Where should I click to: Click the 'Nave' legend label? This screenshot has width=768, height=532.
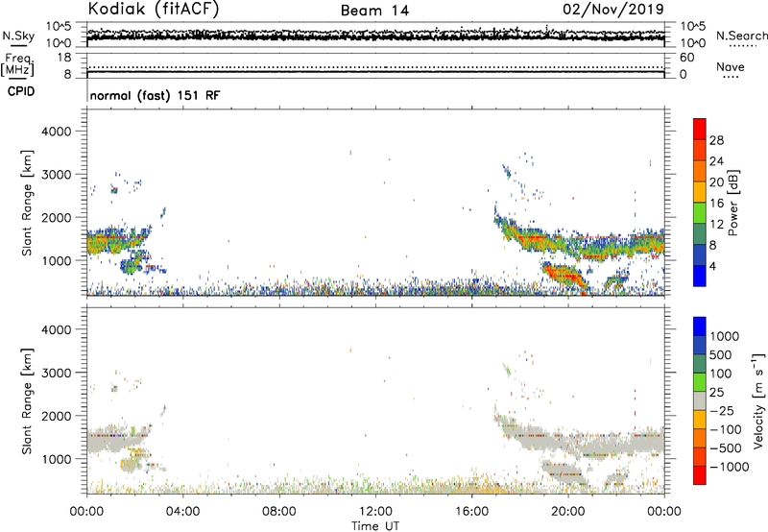pyautogui.click(x=731, y=67)
